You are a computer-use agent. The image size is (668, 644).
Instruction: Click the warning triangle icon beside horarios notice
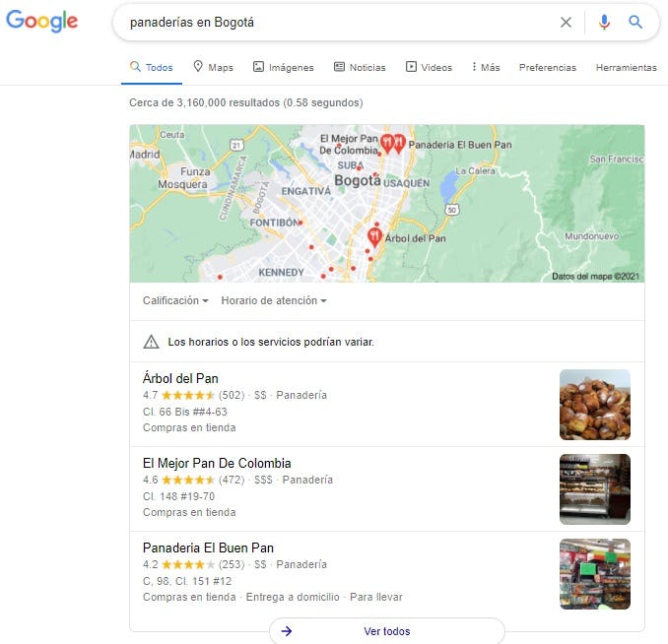click(x=152, y=342)
